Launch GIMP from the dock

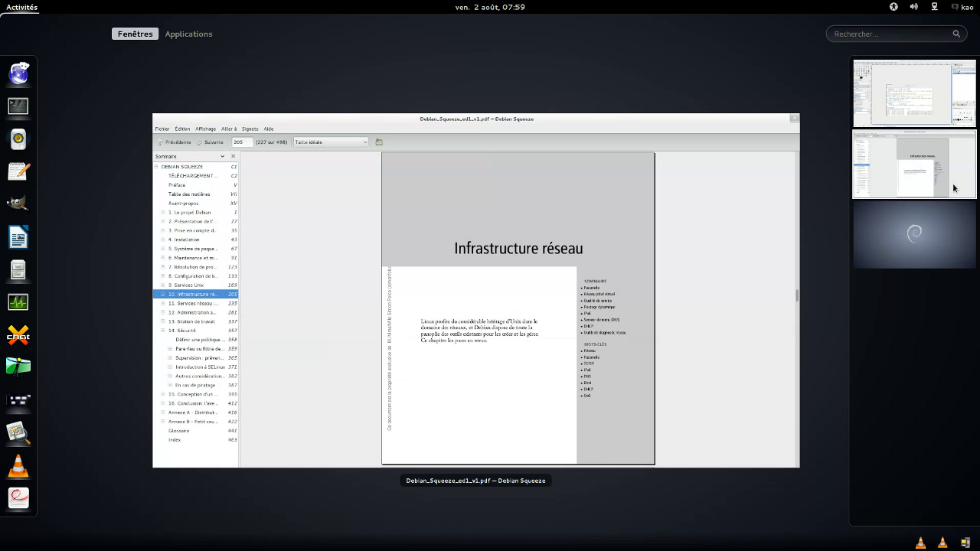click(18, 204)
